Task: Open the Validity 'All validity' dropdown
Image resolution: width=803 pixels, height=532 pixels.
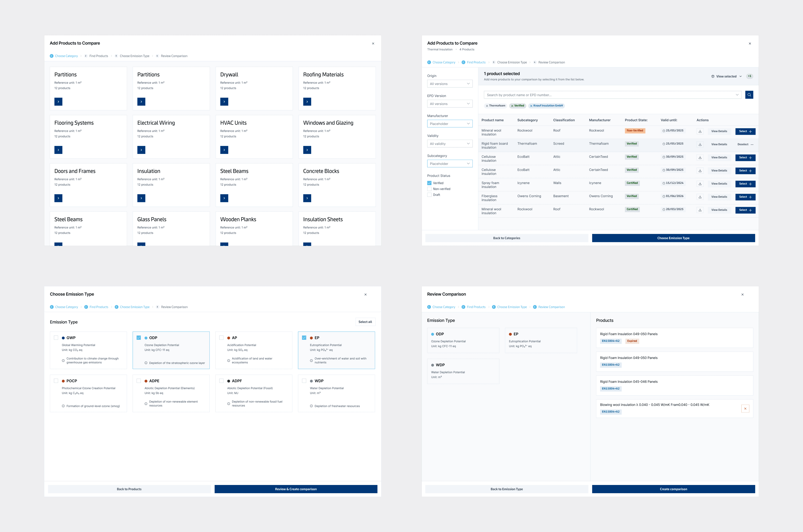Action: [x=449, y=144]
